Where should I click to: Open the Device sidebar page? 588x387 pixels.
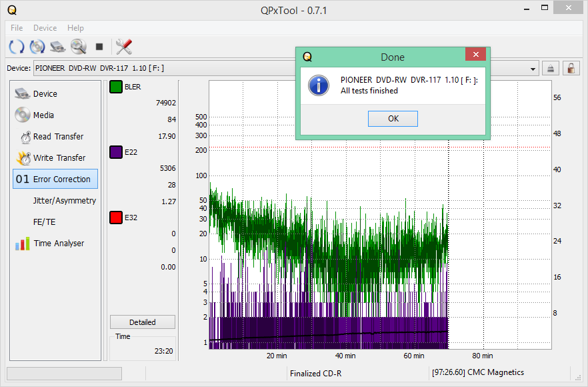coord(55,94)
